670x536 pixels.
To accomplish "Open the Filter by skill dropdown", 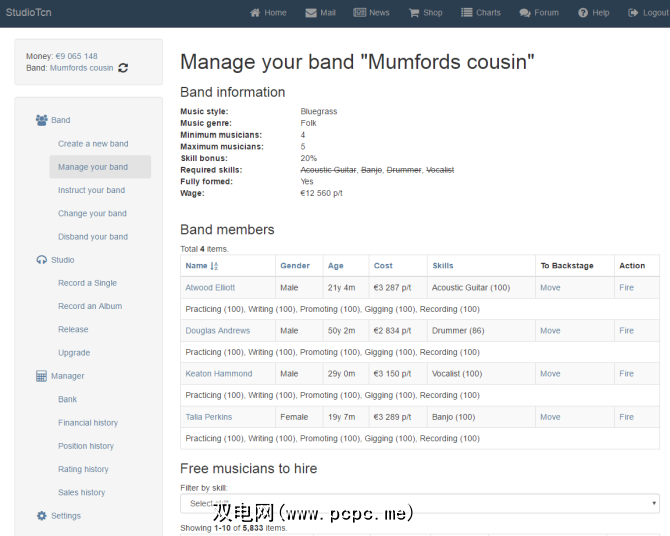I will point(420,504).
